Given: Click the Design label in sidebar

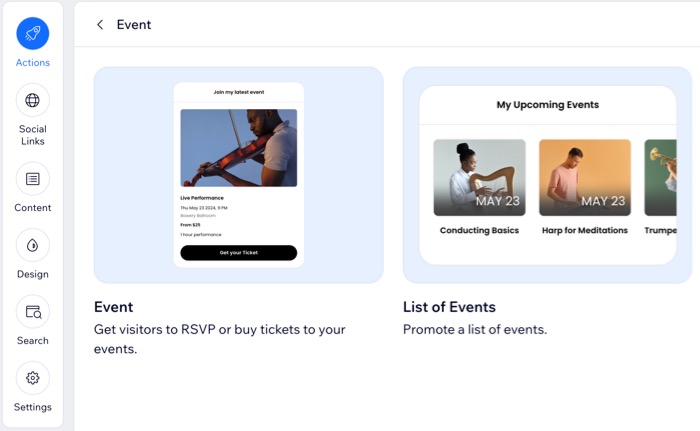Looking at the screenshot, I should (x=33, y=274).
